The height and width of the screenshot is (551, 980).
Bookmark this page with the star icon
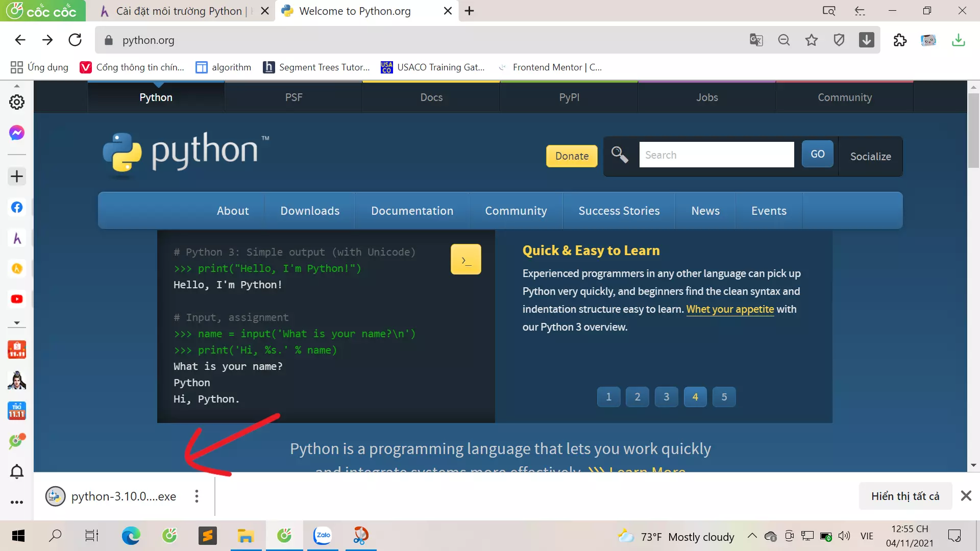coord(812,40)
